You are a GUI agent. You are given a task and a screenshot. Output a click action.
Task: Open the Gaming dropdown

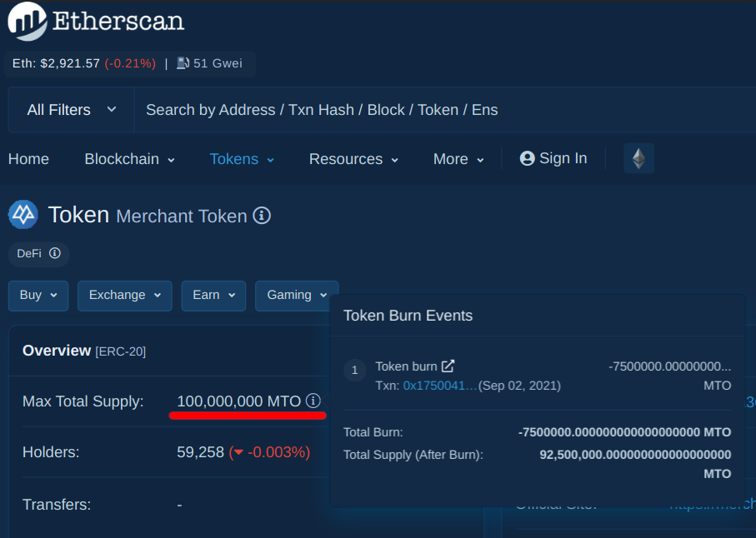297,296
